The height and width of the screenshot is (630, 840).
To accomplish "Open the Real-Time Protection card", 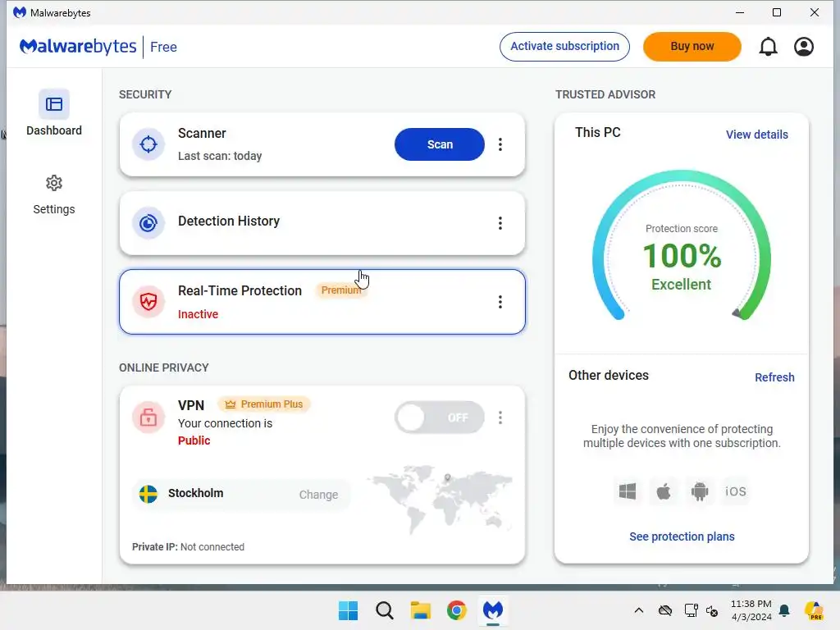I will point(322,302).
